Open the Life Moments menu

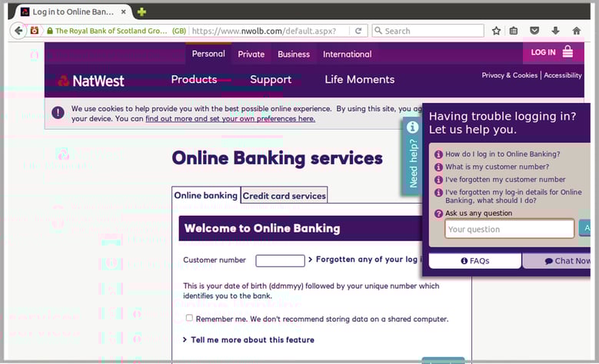coord(359,79)
